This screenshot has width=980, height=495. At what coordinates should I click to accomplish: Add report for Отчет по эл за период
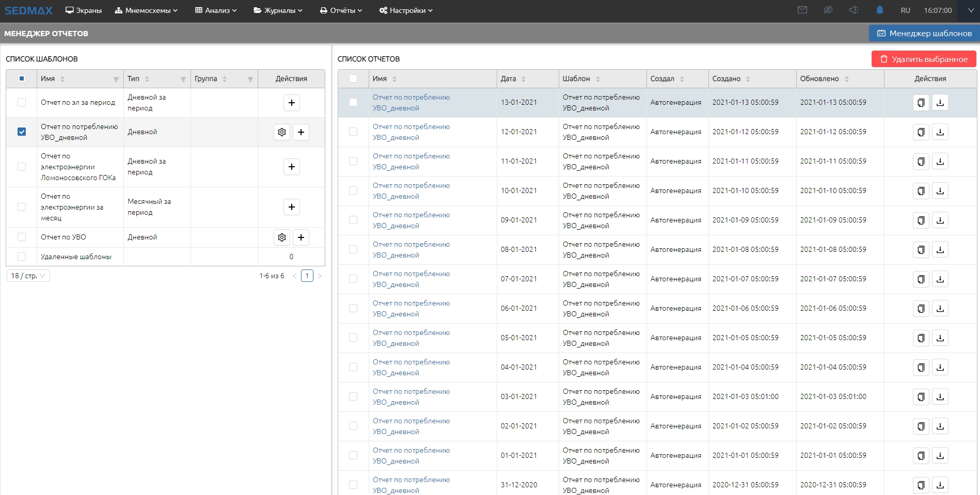pyautogui.click(x=291, y=103)
